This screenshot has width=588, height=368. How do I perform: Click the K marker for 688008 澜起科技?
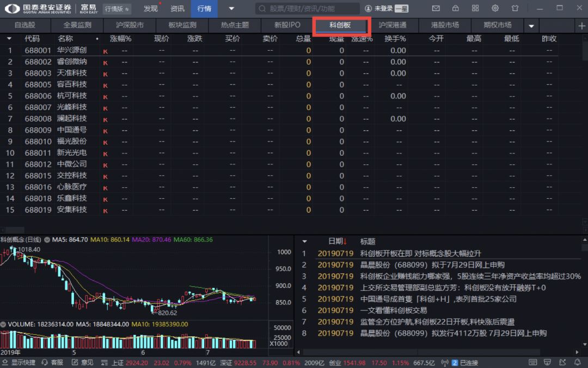click(106, 120)
